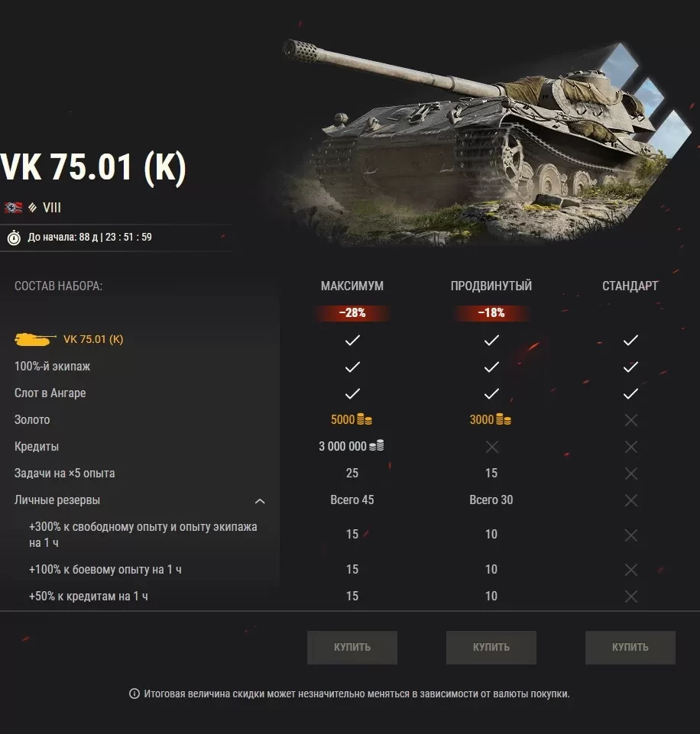Buy the Максимум bundle
The width and height of the screenshot is (700, 734).
(x=352, y=648)
